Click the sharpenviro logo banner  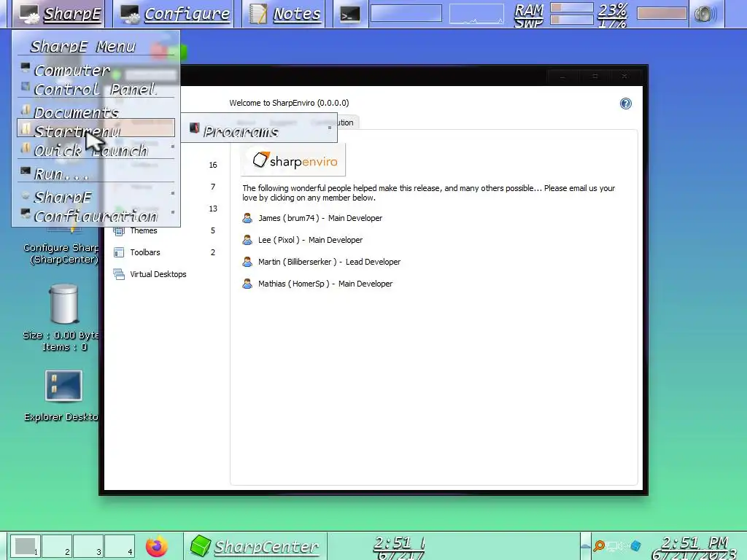293,160
